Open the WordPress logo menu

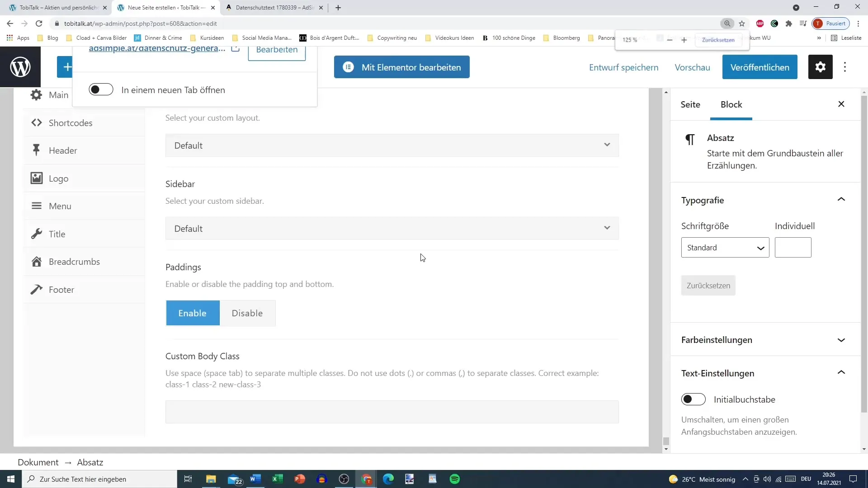pyautogui.click(x=20, y=67)
